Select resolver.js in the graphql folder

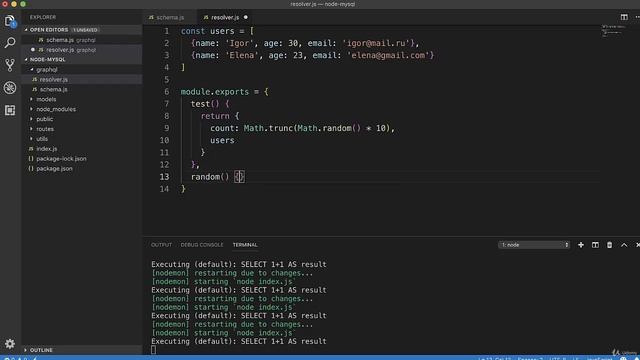coord(53,80)
